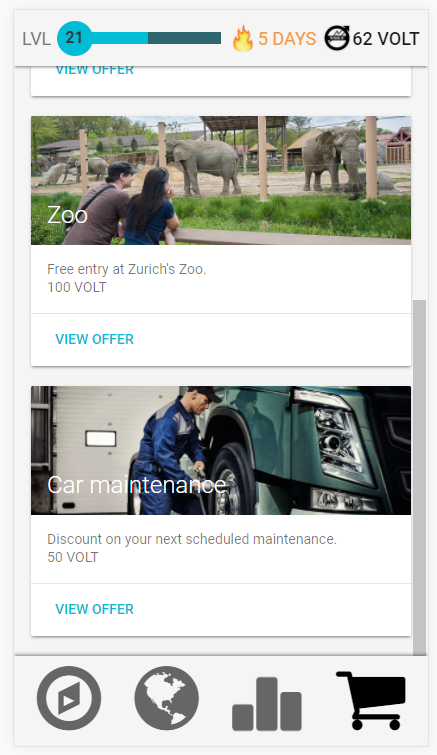View offer for the Zoo reward
Image resolution: width=437 pixels, height=755 pixels.
(x=94, y=339)
